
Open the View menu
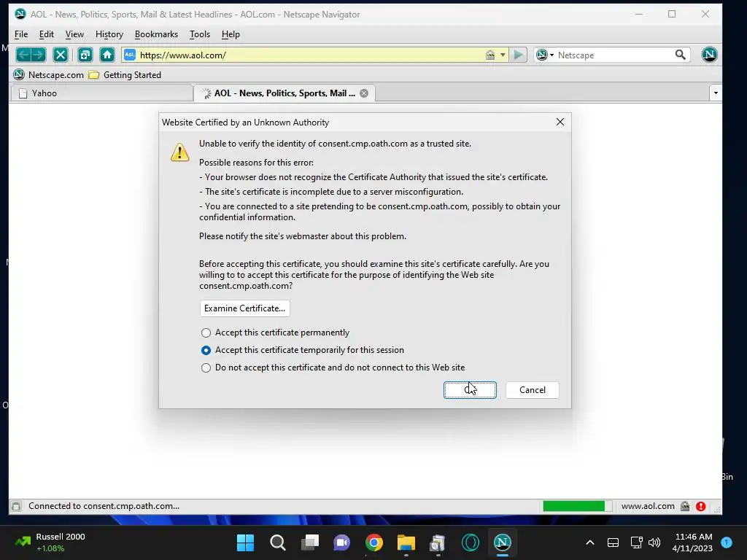[x=74, y=34]
